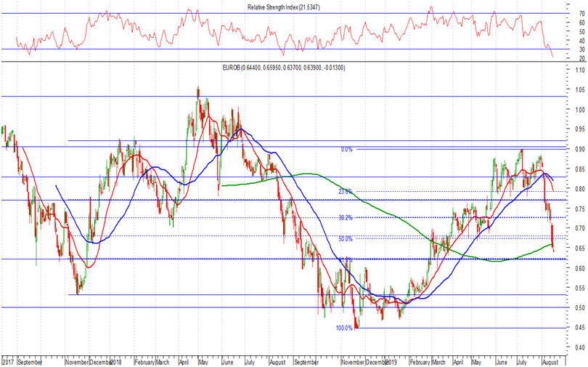Select the 61.8% Fibonacci level label

click(346, 259)
